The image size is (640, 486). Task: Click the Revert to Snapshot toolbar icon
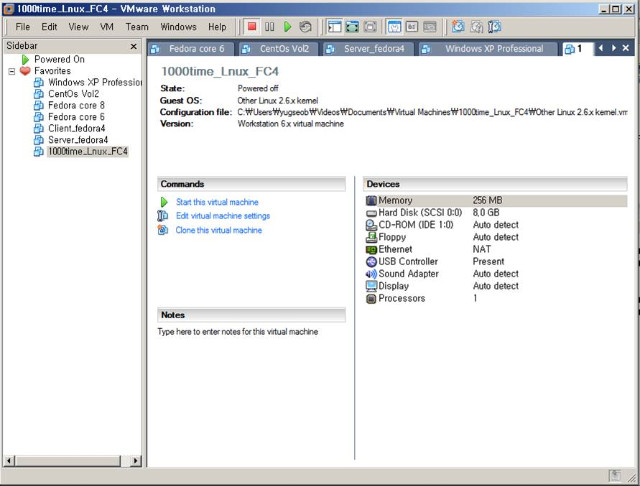pos(476,27)
